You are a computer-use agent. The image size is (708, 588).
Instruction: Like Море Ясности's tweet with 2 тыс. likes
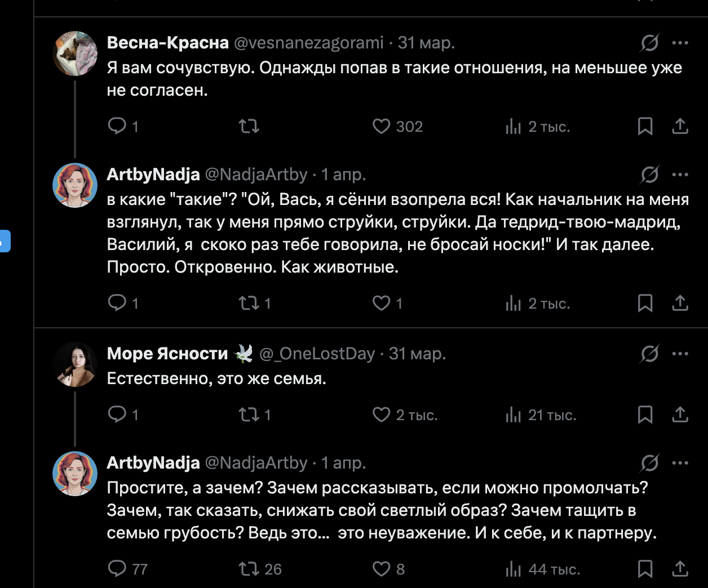[382, 415]
